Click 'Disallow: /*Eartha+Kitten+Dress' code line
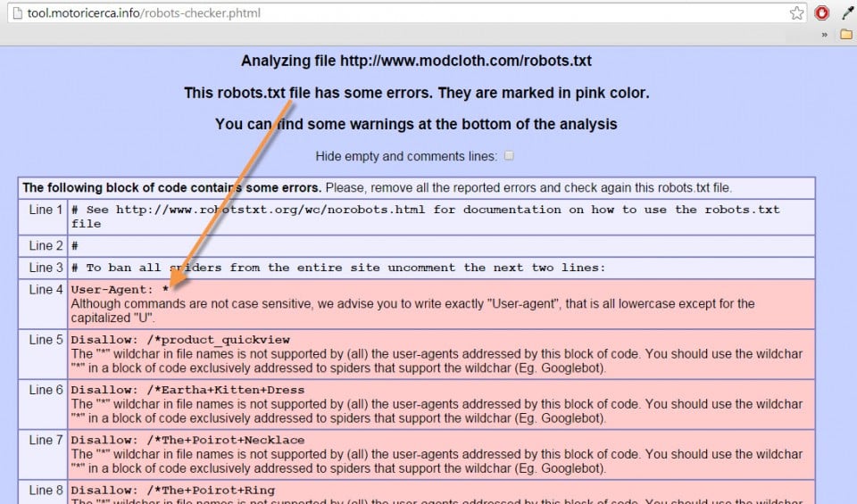Image resolution: width=857 pixels, height=504 pixels. tap(187, 390)
